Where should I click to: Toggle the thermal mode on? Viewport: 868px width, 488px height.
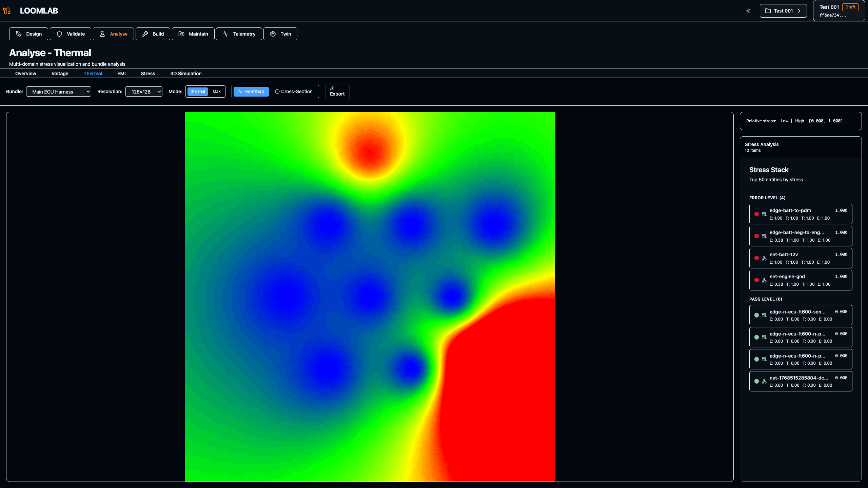click(x=198, y=91)
